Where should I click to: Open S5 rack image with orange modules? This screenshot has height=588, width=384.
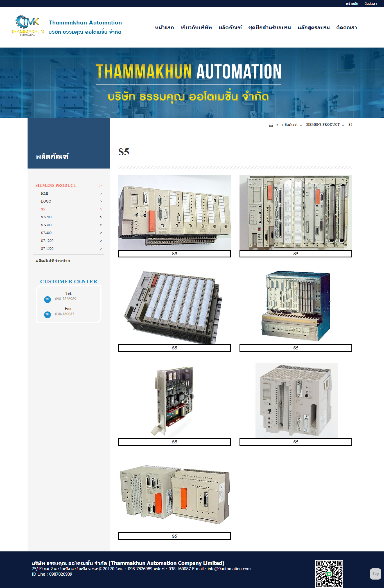(x=296, y=212)
